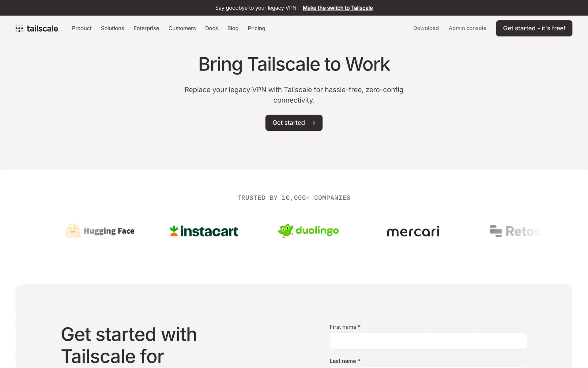Image resolution: width=588 pixels, height=368 pixels.
Task: Go to the Customers page
Action: pyautogui.click(x=182, y=28)
